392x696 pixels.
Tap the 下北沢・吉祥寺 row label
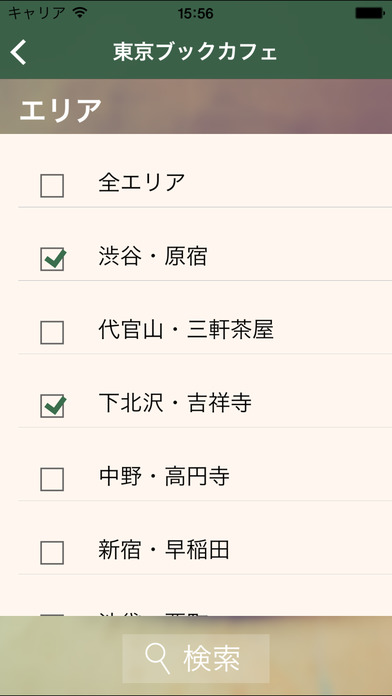click(x=175, y=403)
